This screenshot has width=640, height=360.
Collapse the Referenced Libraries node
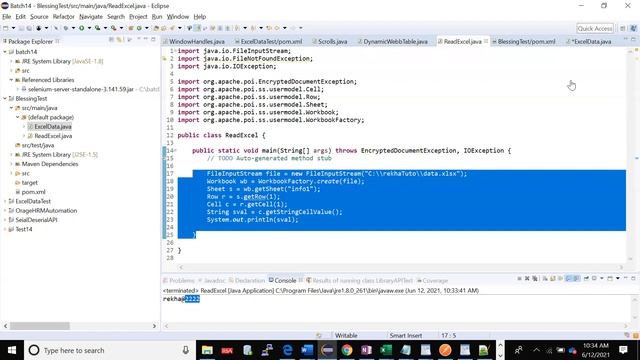pyautogui.click(x=11, y=80)
